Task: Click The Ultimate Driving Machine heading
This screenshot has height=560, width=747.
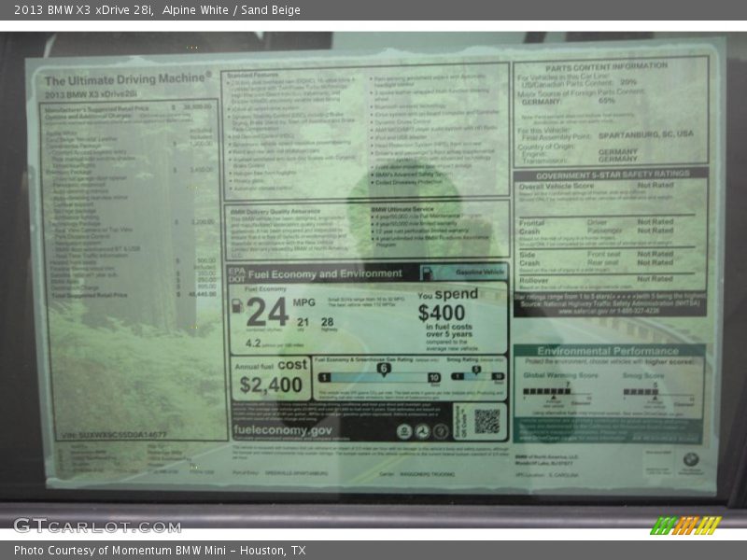Action: point(128,79)
